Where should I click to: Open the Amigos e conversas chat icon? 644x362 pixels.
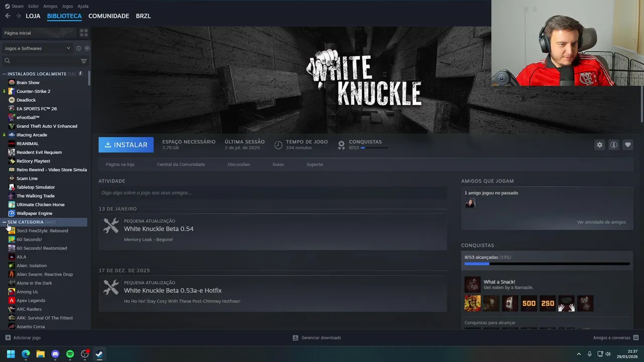click(x=636, y=338)
